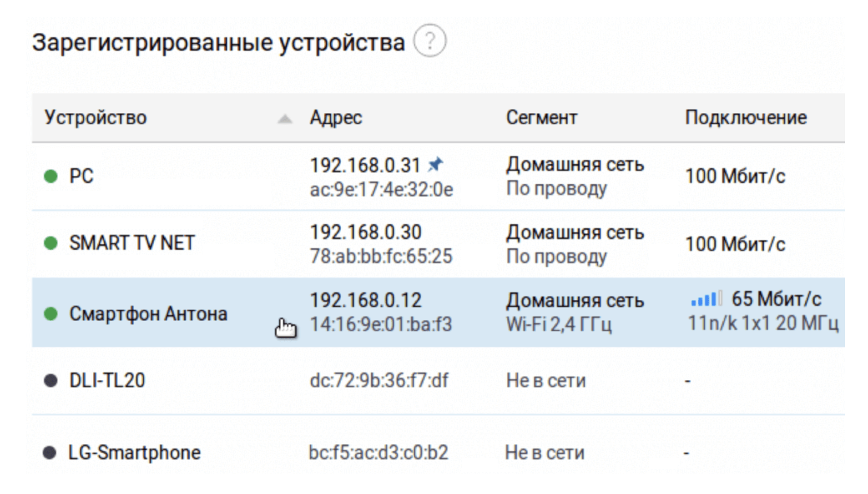Screen dimensions: 868x494
Task: Click the help question mark icon
Action: pyautogui.click(x=429, y=41)
